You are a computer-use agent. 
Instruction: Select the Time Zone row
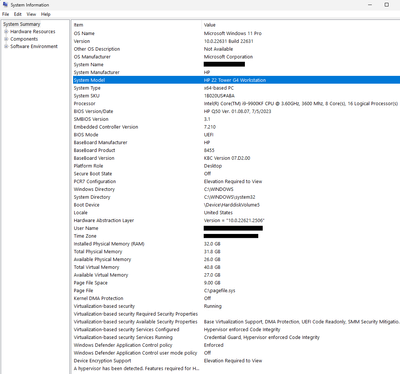236,236
